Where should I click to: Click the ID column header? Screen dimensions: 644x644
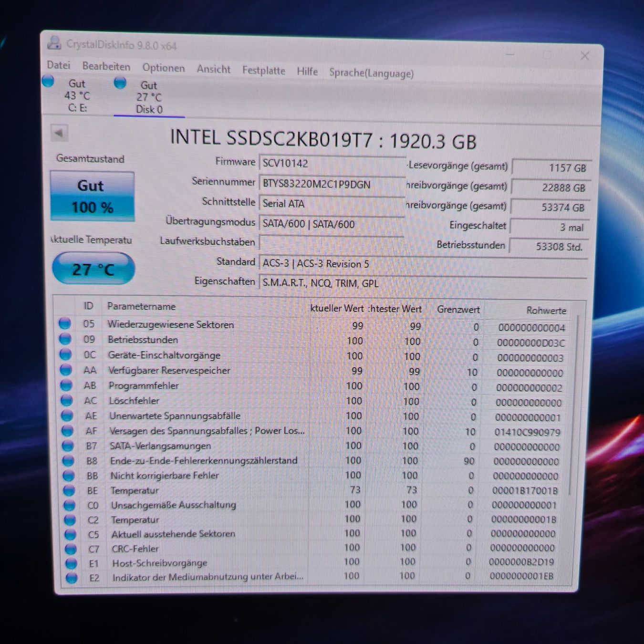[x=89, y=305]
